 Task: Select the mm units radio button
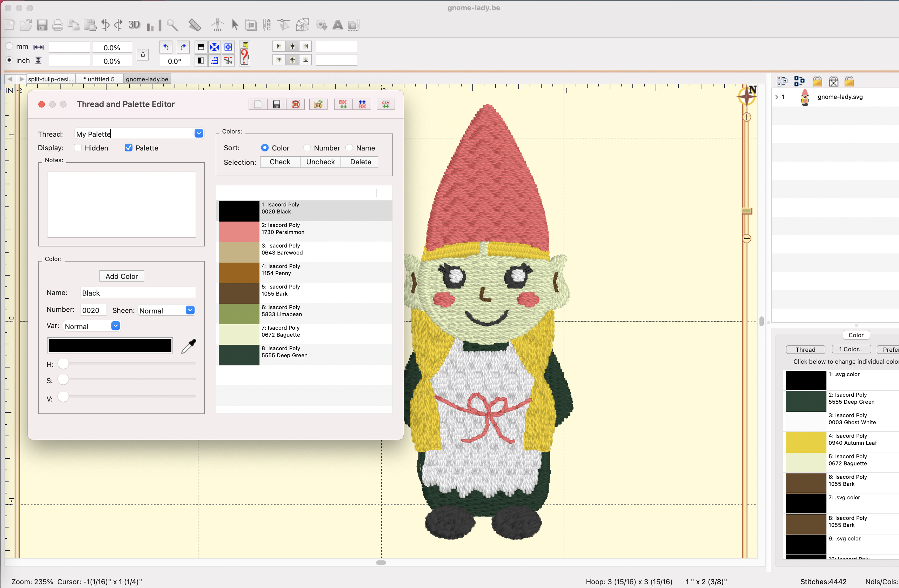tap(9, 46)
